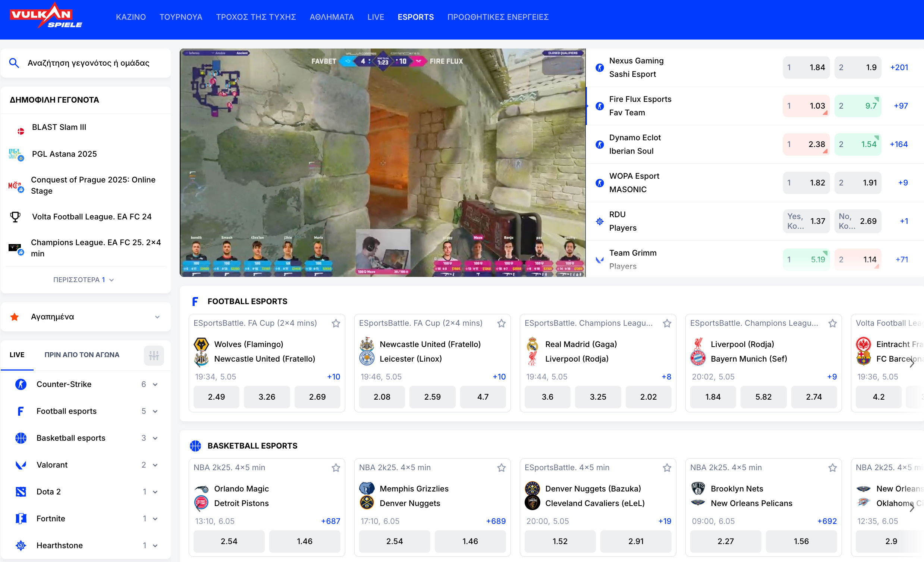Open the odds filter settings icon

[x=154, y=355]
